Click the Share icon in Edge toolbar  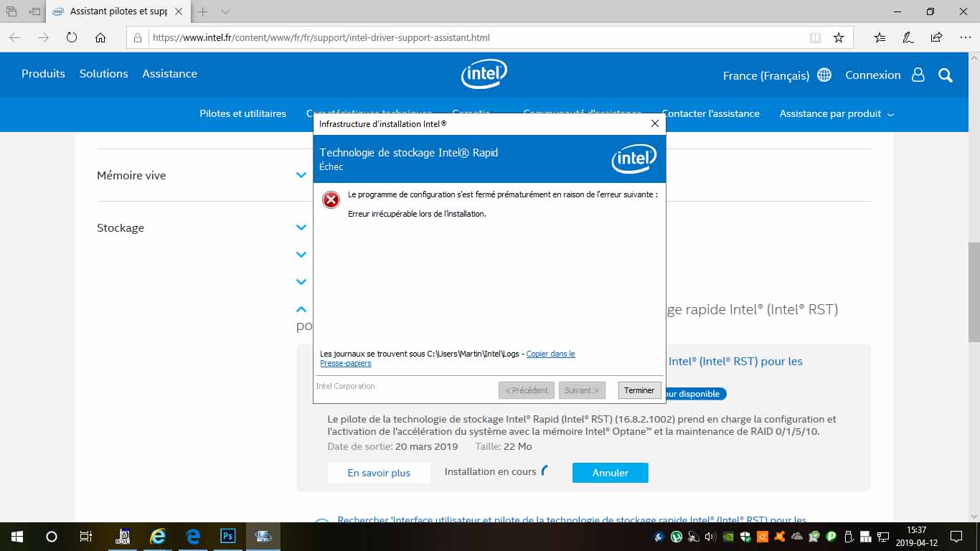[x=936, y=37]
